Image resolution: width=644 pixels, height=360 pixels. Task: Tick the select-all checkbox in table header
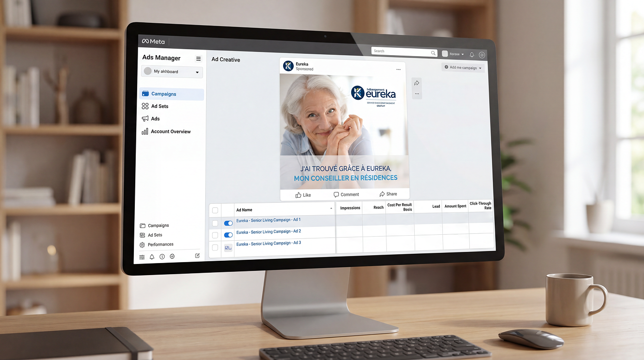click(215, 210)
